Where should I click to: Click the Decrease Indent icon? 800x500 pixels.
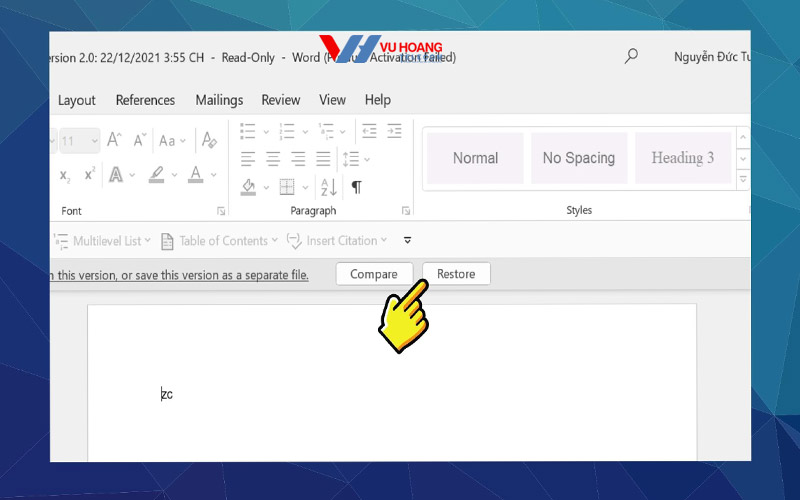tap(369, 131)
